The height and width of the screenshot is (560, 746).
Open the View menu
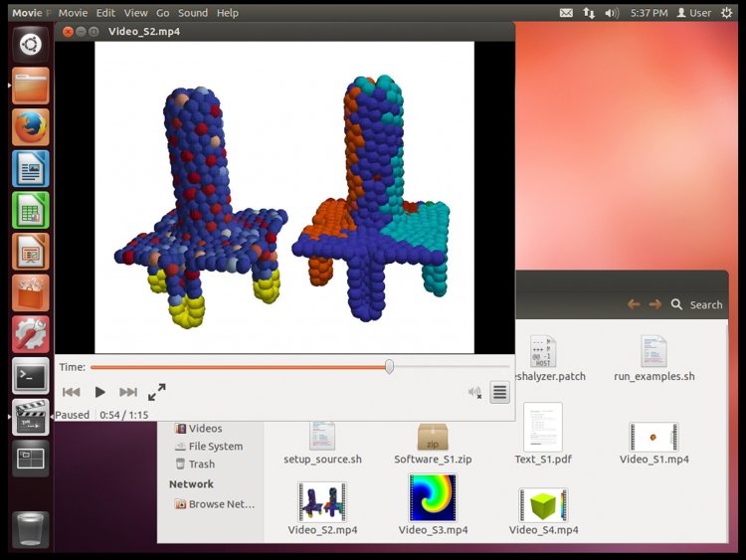click(135, 13)
